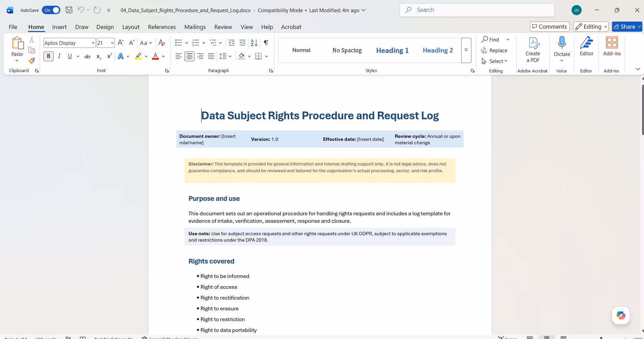The width and height of the screenshot is (644, 339).
Task: Click the Find button
Action: [x=491, y=39]
